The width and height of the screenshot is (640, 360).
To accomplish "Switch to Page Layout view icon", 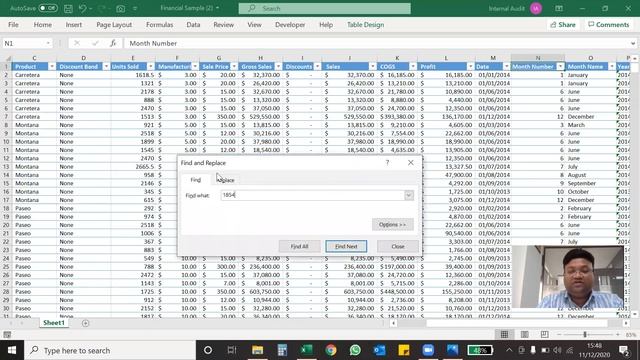I will click(524, 334).
